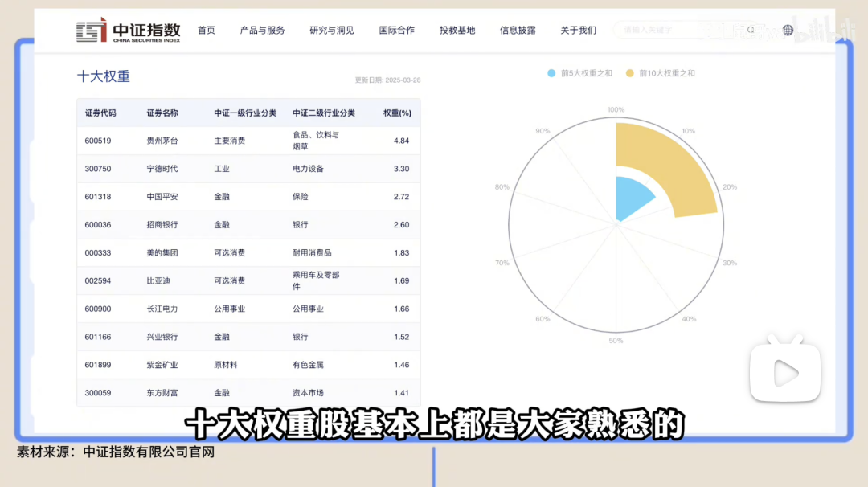Click the 1.41 weight value
This screenshot has width=868, height=487.
click(401, 393)
